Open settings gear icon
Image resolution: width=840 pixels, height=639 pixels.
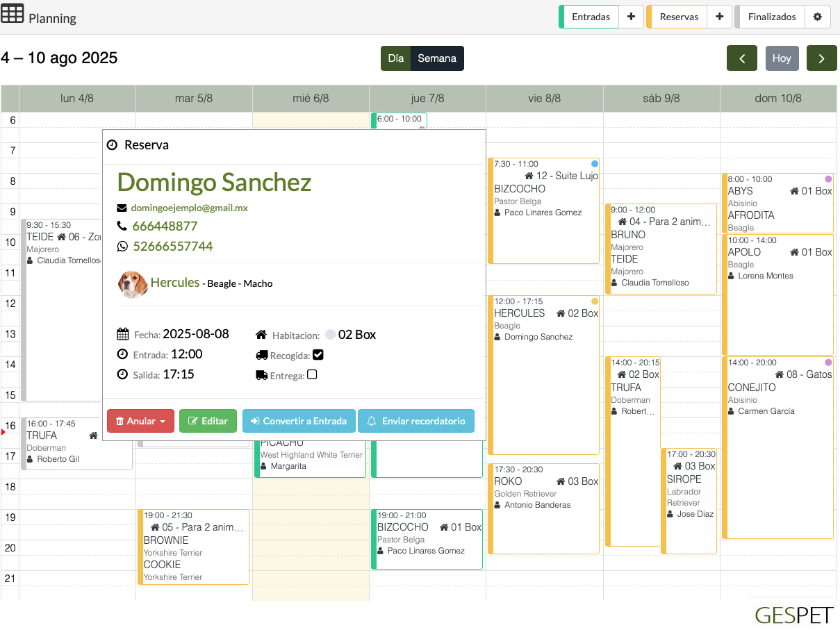(x=818, y=17)
